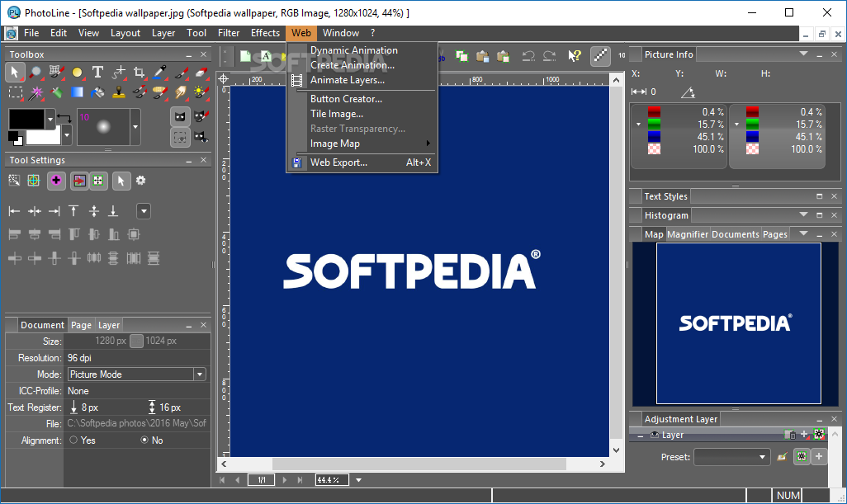Click the gear icon in Tool Settings
This screenshot has width=847, height=504.
140,180
